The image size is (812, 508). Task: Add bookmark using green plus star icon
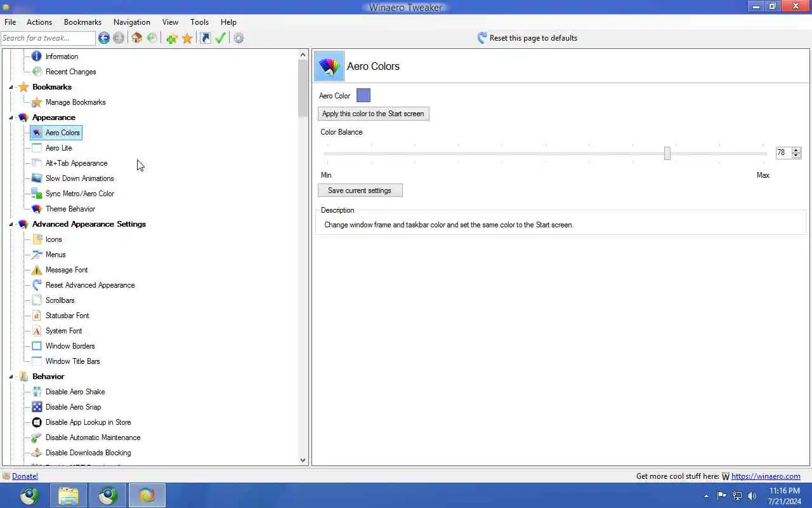pyautogui.click(x=172, y=38)
